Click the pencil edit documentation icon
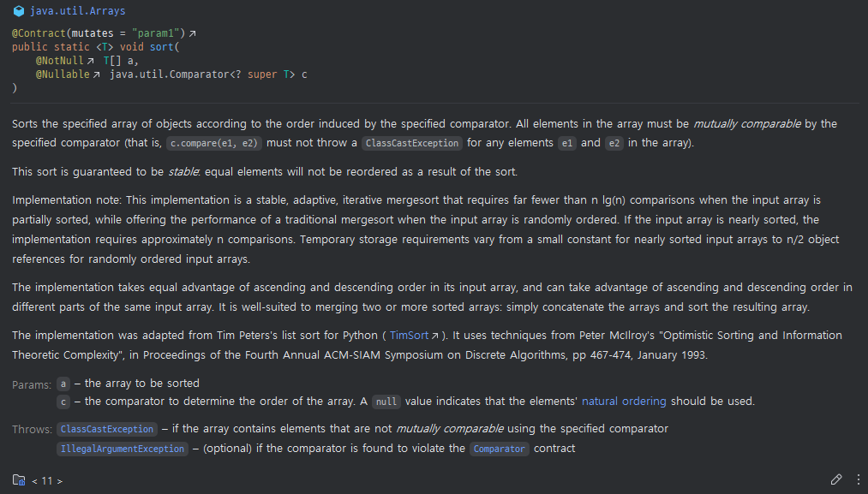868x494 pixels. (837, 479)
